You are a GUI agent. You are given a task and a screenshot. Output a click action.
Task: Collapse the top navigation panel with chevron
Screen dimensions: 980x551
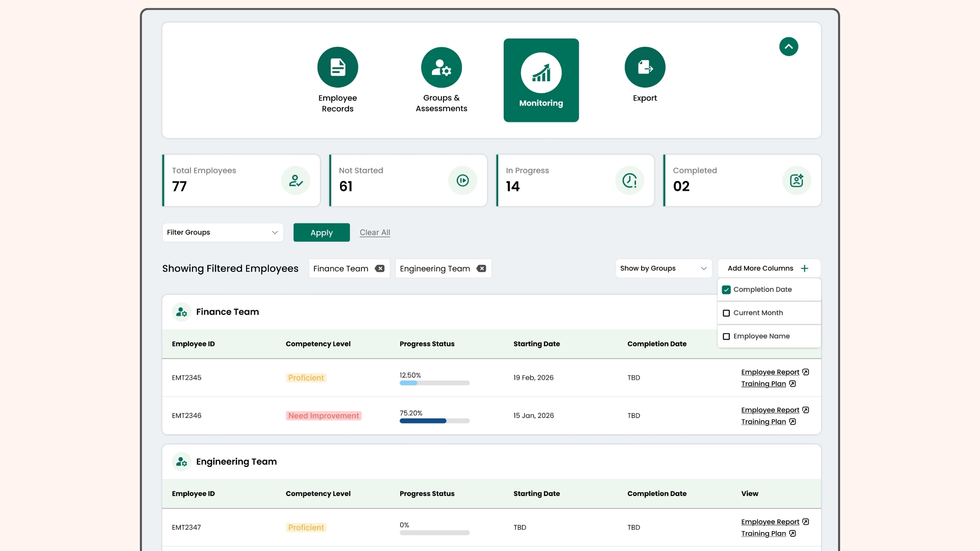tap(789, 46)
